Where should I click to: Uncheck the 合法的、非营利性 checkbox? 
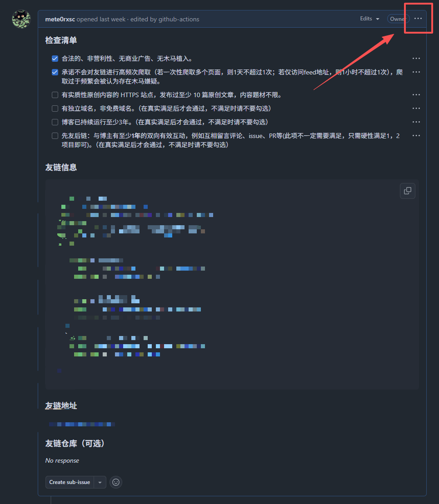[x=55, y=58]
